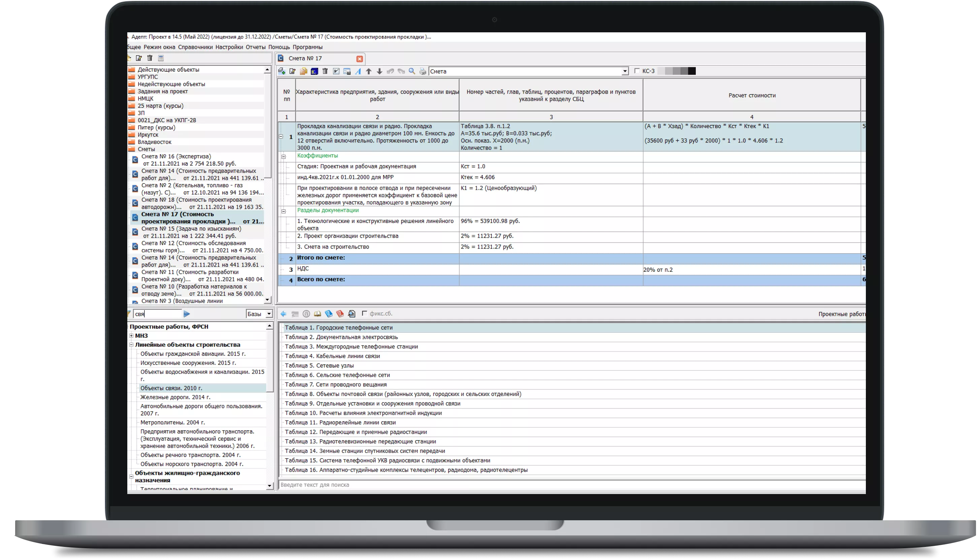Image resolution: width=977 pixels, height=560 pixels.
Task: Click the trash delete icon in estimate toolbar
Action: click(x=325, y=71)
